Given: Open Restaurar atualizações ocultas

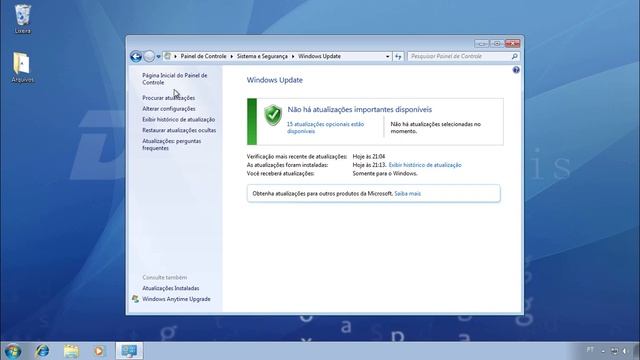Looking at the screenshot, I should tap(179, 130).
